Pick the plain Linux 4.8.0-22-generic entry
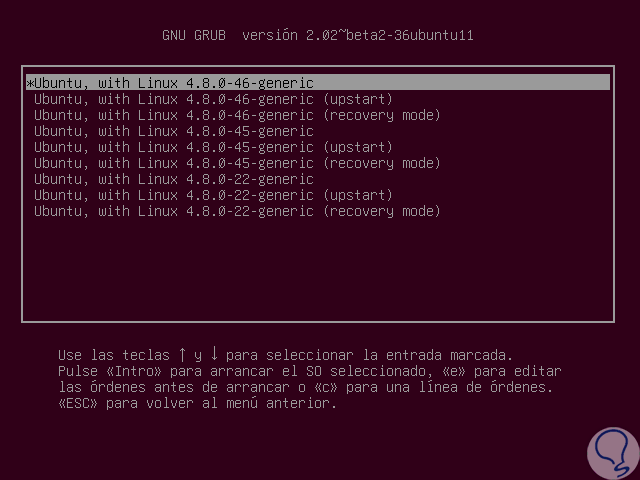The image size is (640, 480). (x=174, y=179)
